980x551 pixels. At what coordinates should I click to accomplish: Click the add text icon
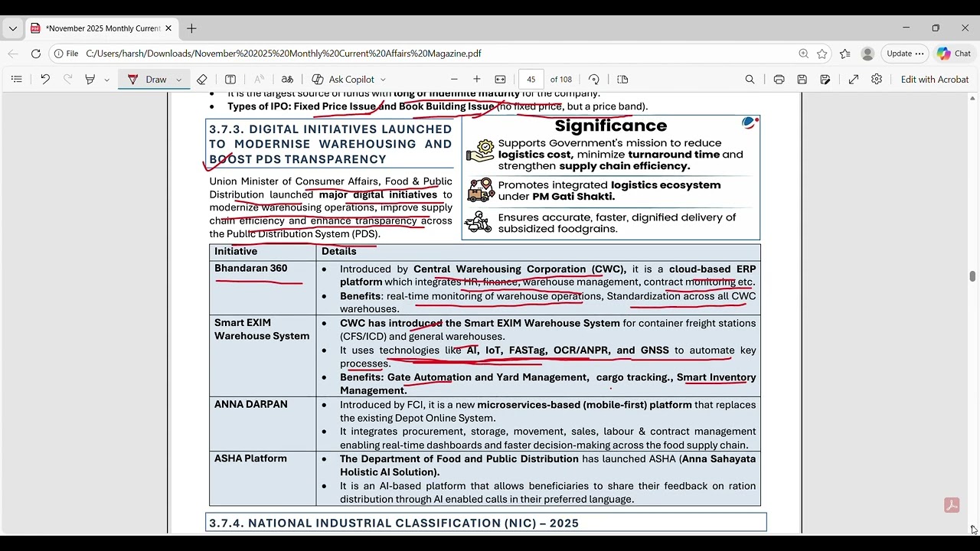230,80
